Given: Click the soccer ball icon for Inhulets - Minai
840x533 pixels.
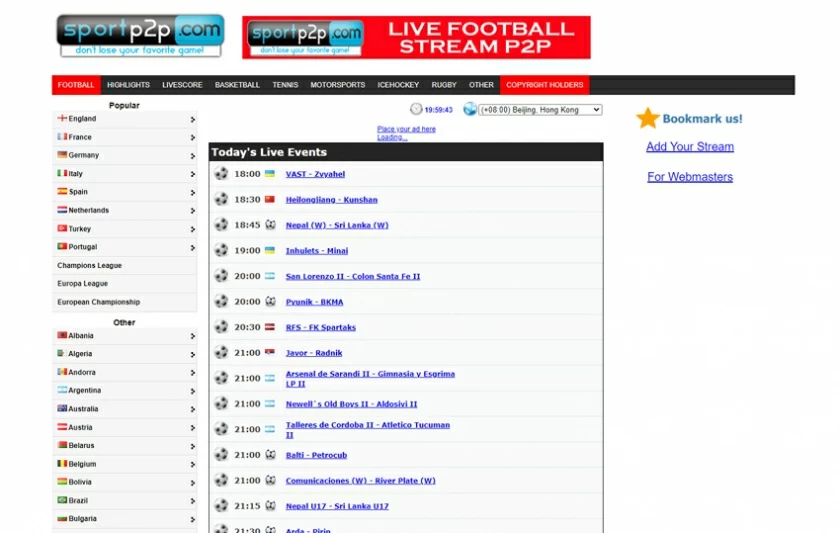Looking at the screenshot, I should pos(221,250).
